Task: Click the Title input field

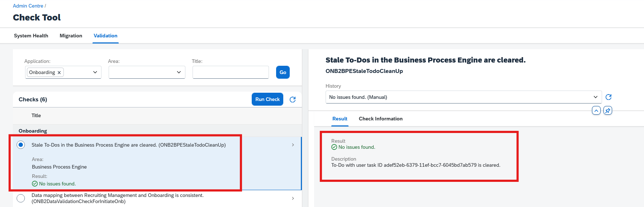Action: (231, 72)
